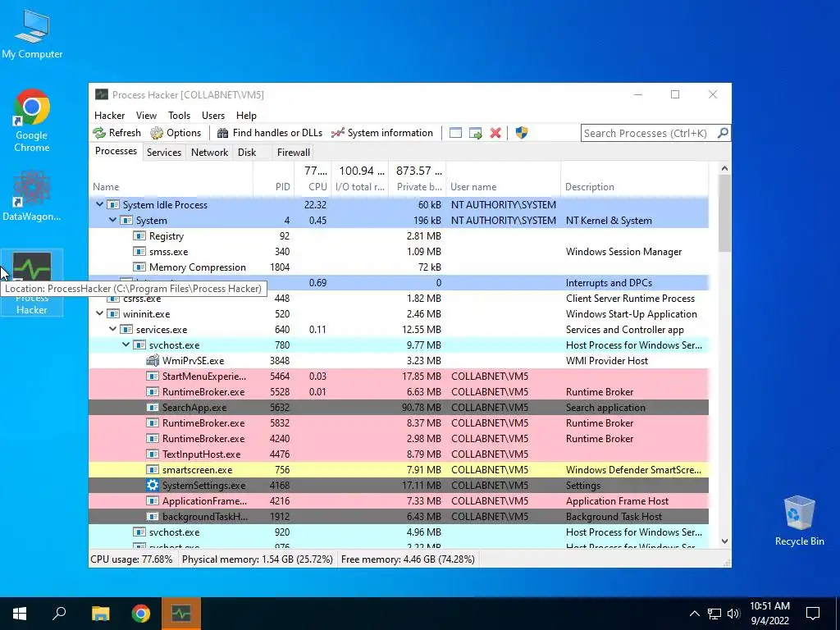Open File Explorer from the taskbar

pyautogui.click(x=100, y=614)
